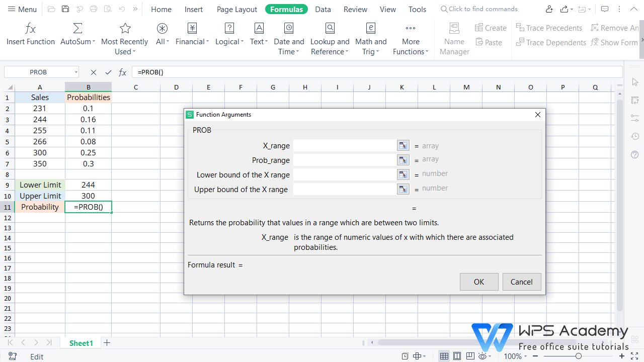Enable Normal grid view in status bar
644x362 pixels.
click(444, 356)
